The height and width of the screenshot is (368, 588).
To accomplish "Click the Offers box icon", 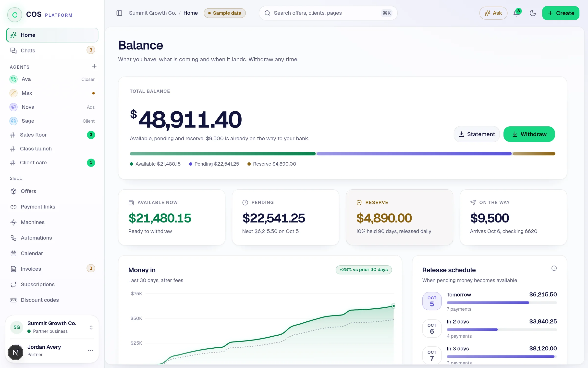I will (x=13, y=191).
